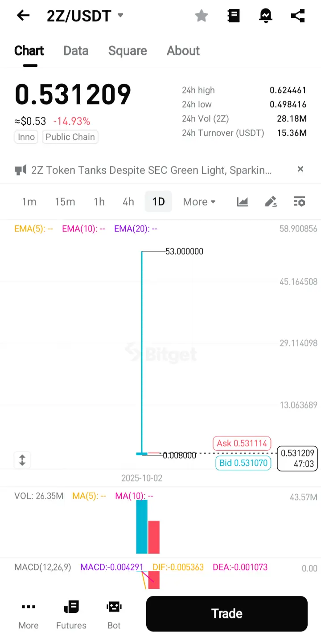Open the trading Bot icon

click(114, 614)
